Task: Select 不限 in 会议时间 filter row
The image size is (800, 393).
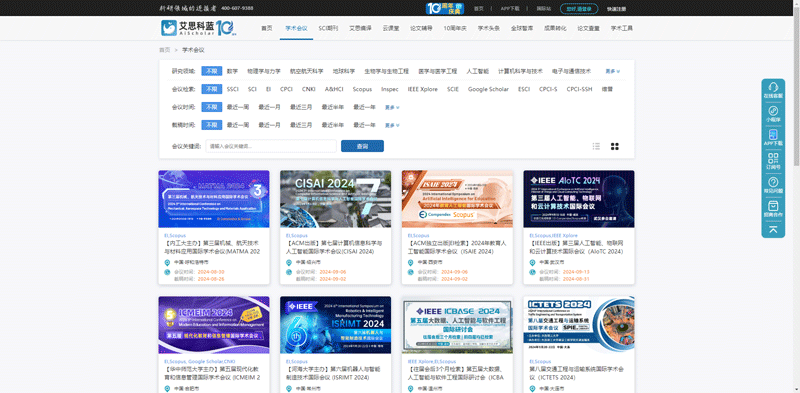Action: (211, 107)
